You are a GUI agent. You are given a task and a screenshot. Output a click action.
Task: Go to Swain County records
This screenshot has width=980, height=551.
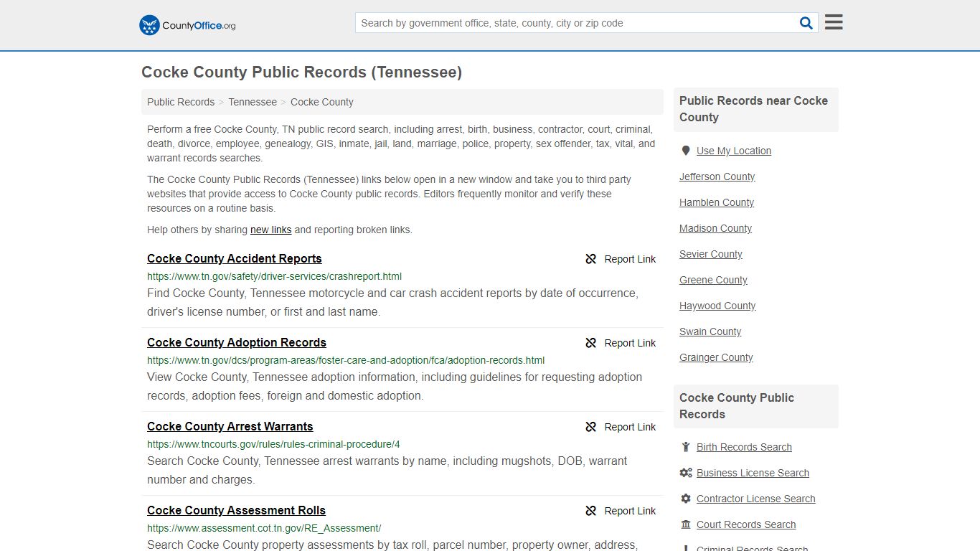point(710,331)
